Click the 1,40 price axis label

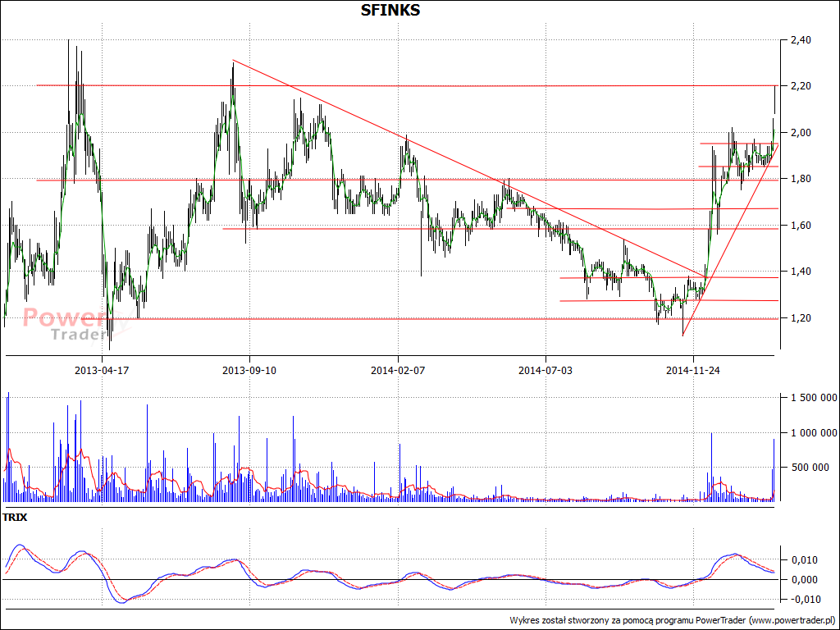(801, 272)
